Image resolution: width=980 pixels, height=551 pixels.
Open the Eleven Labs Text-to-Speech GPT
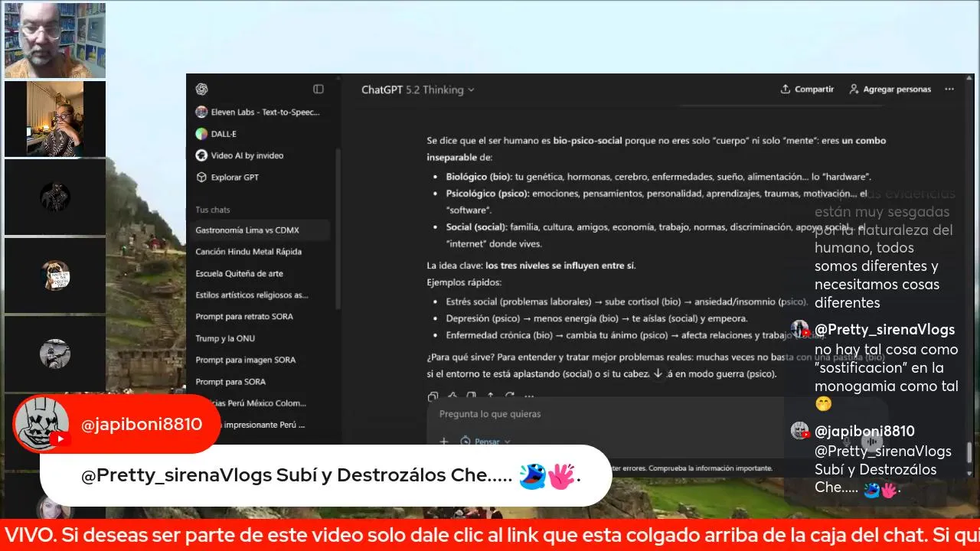[258, 112]
